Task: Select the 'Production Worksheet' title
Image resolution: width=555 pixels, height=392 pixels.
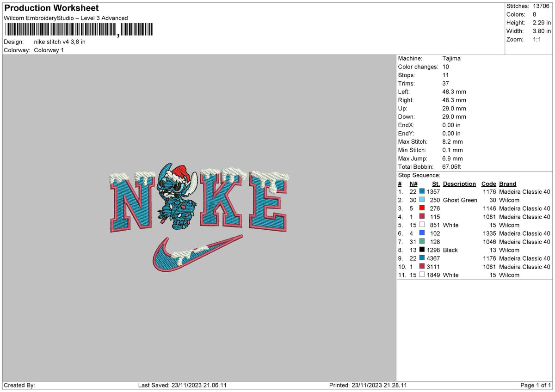Action: 51,8
